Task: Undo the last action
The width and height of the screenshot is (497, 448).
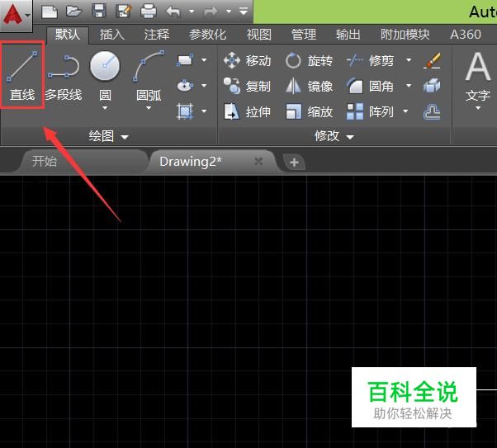Action: (173, 12)
